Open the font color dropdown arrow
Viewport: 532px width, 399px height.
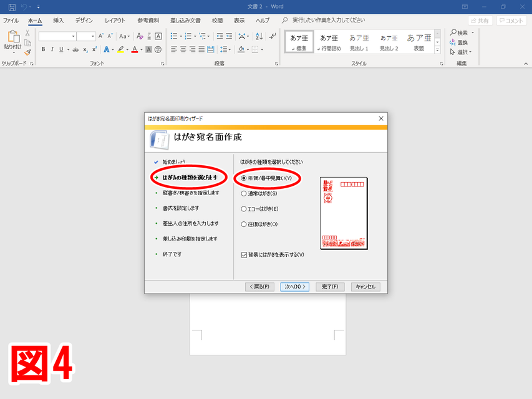[142, 50]
